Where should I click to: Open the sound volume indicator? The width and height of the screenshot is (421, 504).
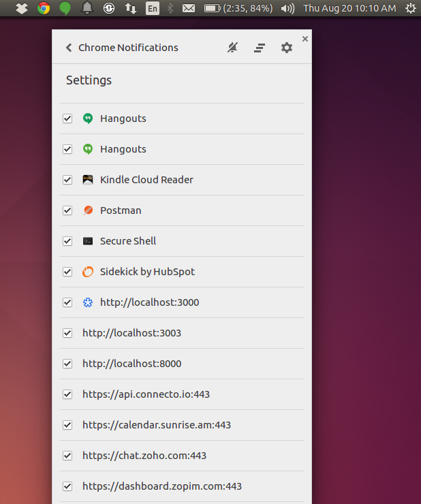pos(287,8)
